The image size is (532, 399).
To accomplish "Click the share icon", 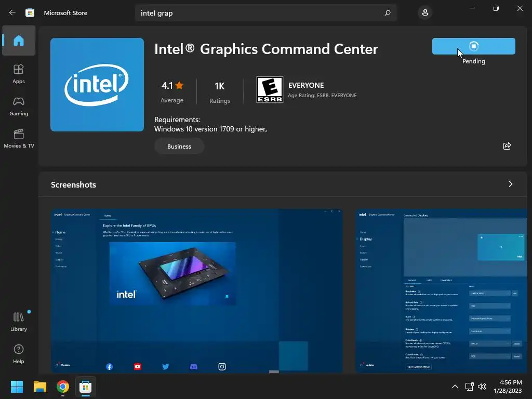I will coord(507,146).
